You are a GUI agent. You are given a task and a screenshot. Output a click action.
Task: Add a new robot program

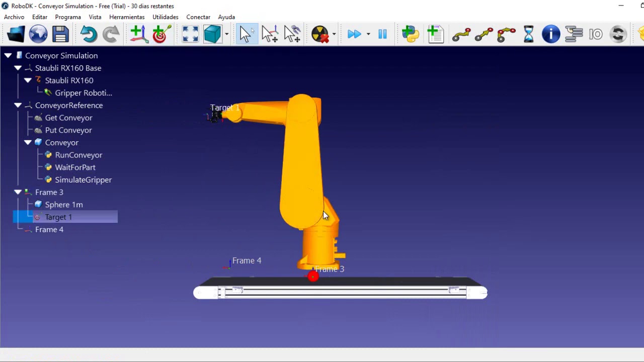(435, 34)
